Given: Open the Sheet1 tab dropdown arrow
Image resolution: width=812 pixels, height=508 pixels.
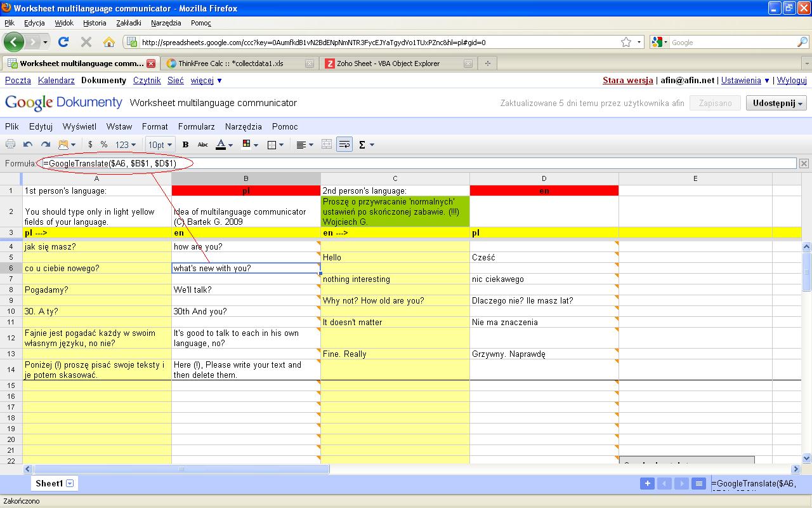Looking at the screenshot, I should click(70, 483).
